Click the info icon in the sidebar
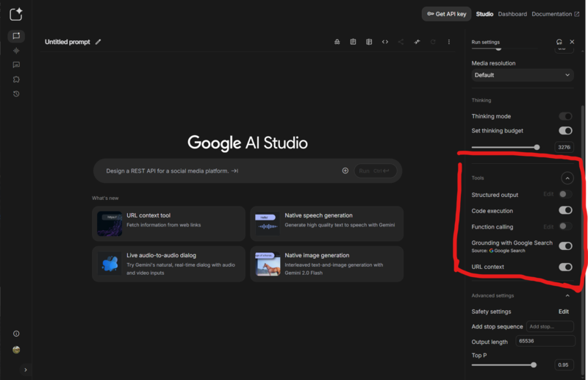The image size is (588, 380). [16, 334]
